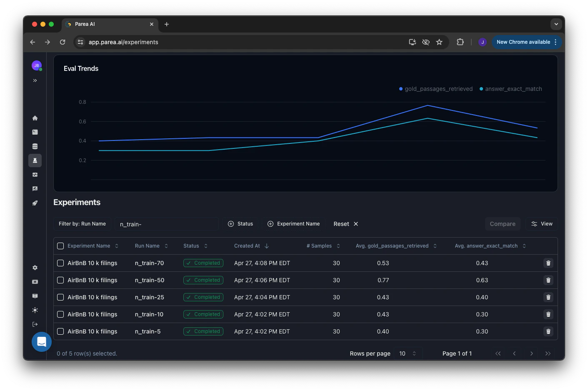Open the Rows per page dropdown

pos(408,353)
